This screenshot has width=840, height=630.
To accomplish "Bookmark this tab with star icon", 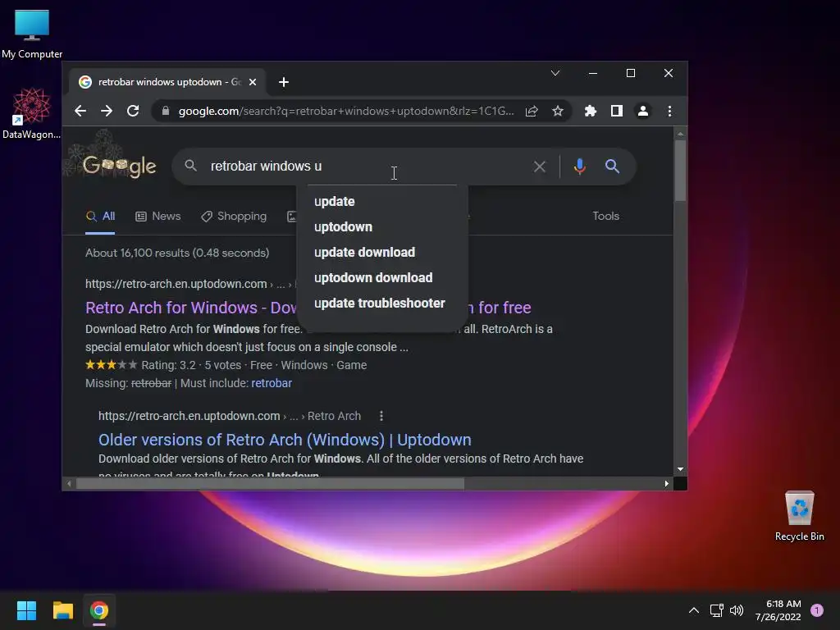I will 558,111.
